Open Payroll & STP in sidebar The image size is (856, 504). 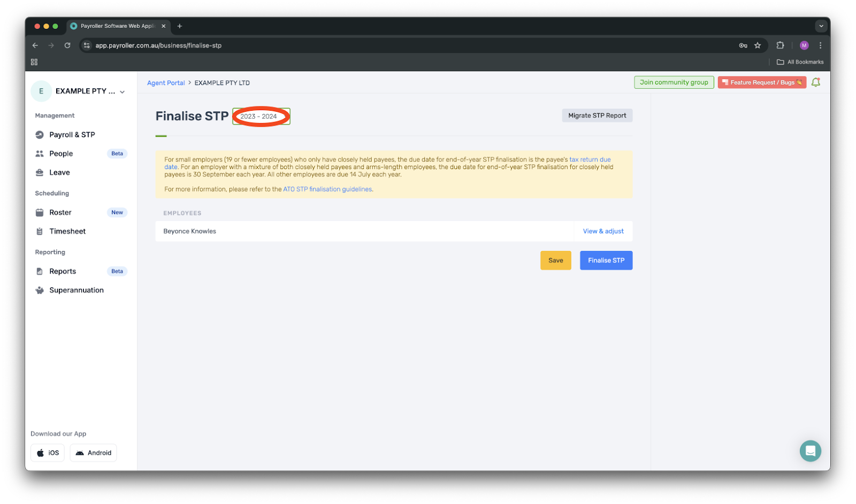pos(72,135)
